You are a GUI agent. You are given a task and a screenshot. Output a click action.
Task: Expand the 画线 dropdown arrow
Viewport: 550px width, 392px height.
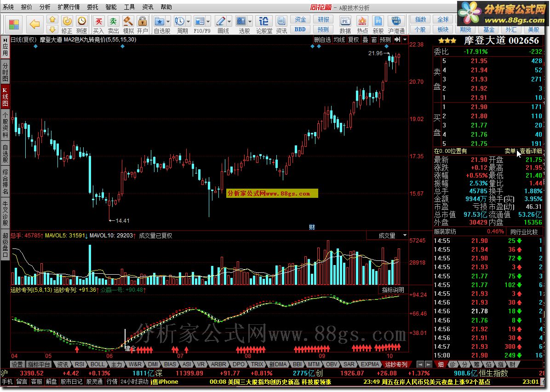point(229,22)
